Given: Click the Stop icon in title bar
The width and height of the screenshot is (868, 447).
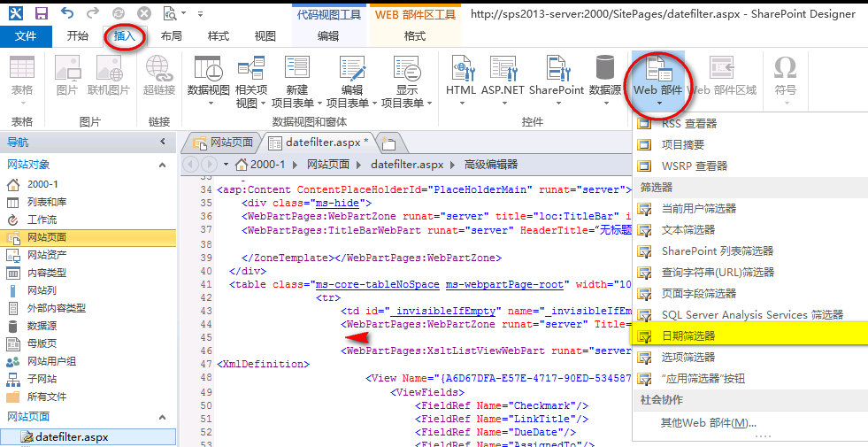Looking at the screenshot, I should coord(144,13).
